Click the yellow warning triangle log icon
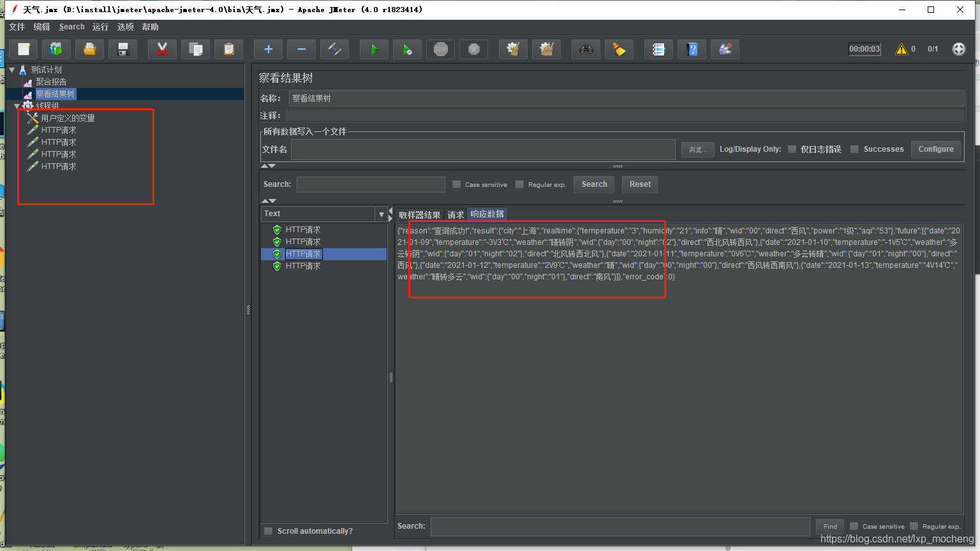 (902, 49)
